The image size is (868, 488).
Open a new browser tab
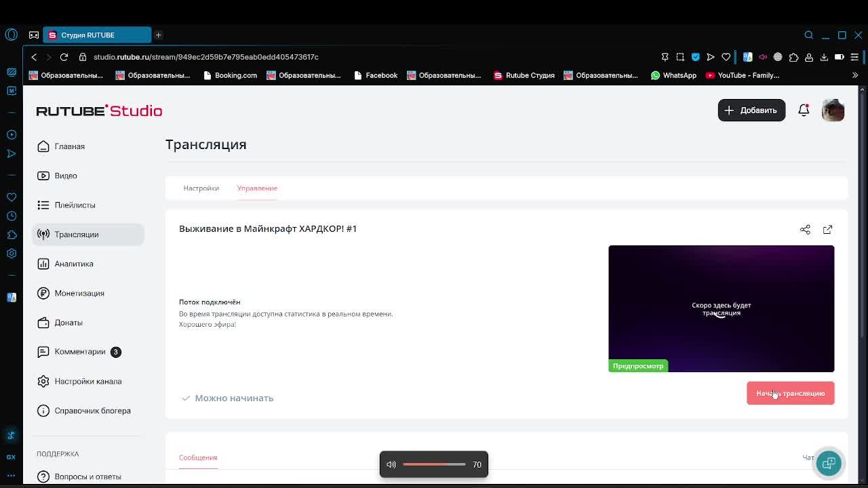coord(158,35)
